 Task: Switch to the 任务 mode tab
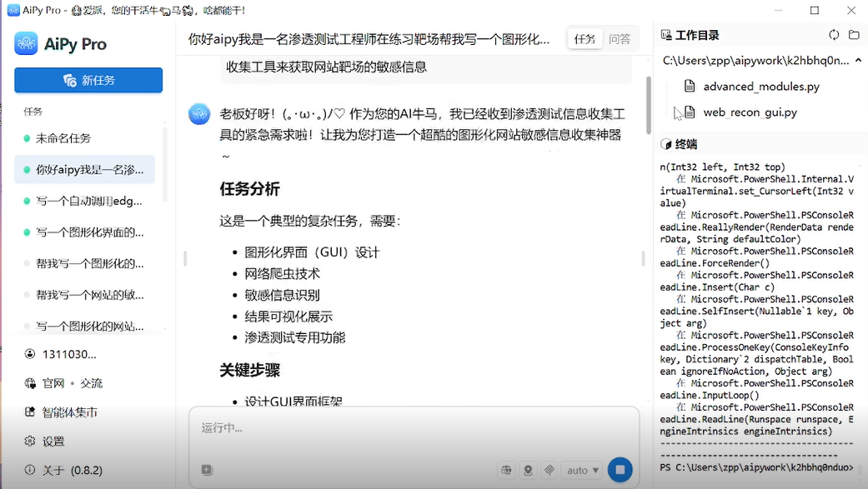click(x=585, y=38)
